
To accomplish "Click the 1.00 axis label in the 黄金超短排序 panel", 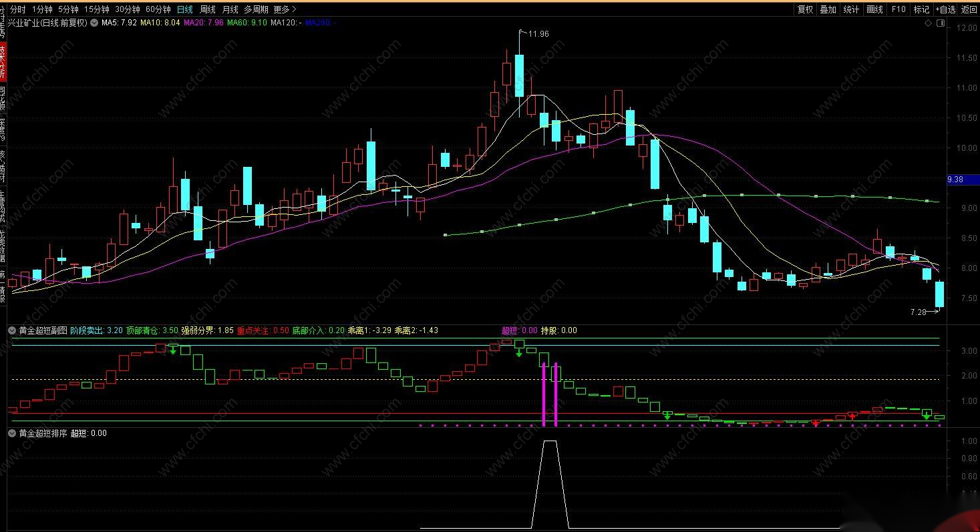I will pos(969,441).
